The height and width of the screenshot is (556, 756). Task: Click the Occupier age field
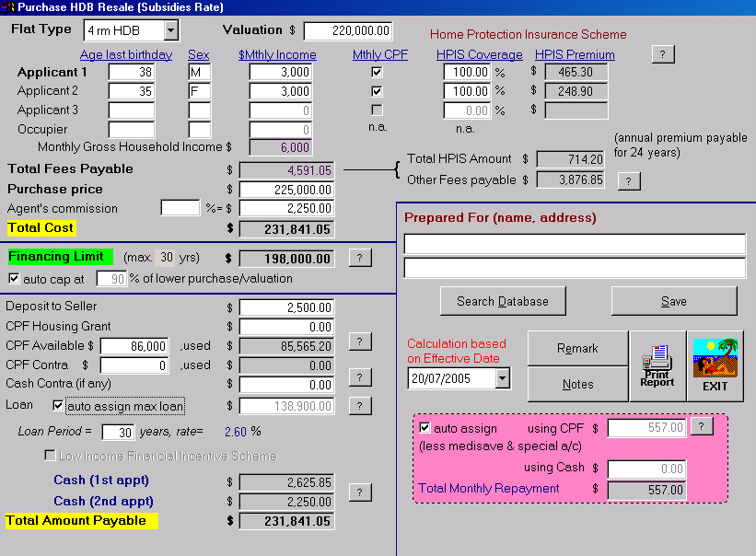pos(131,130)
